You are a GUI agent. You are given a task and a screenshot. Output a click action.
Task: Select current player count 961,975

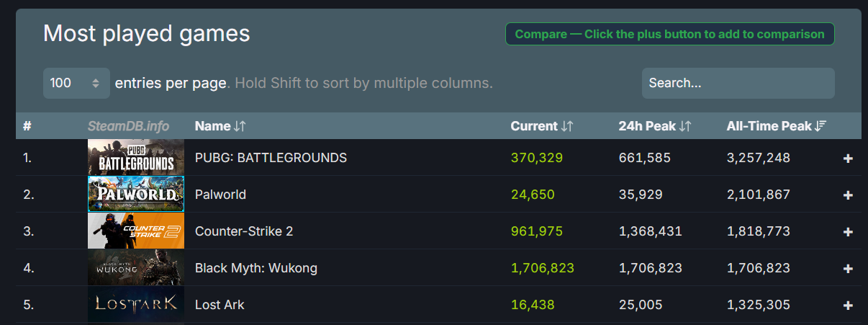pyautogui.click(x=536, y=231)
